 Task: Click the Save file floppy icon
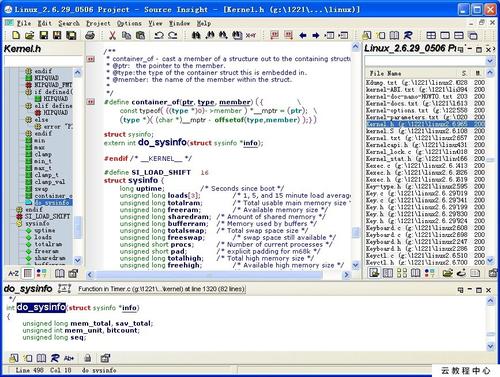point(44,35)
